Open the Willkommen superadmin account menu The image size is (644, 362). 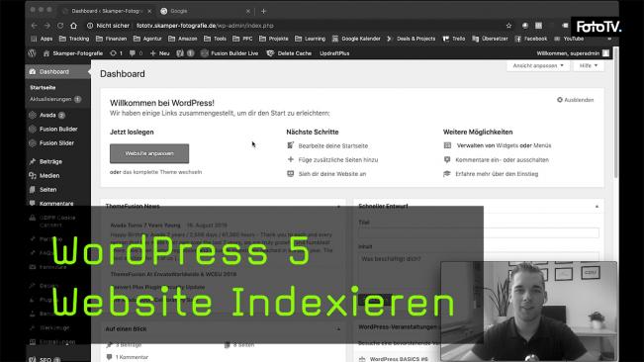coord(573,53)
